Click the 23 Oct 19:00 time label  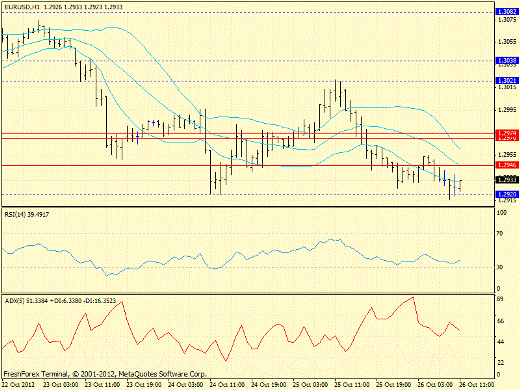point(144,384)
